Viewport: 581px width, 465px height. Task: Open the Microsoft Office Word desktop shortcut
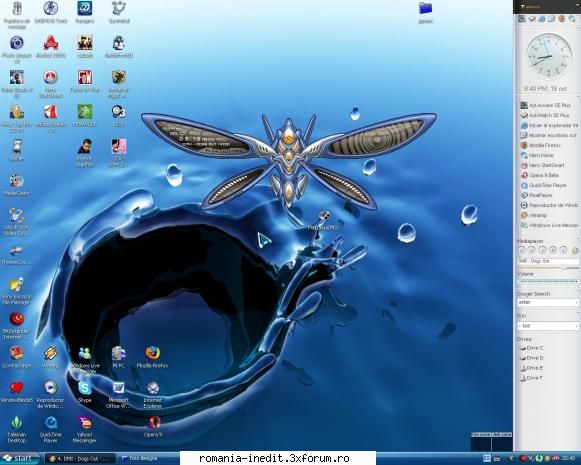coord(119,394)
